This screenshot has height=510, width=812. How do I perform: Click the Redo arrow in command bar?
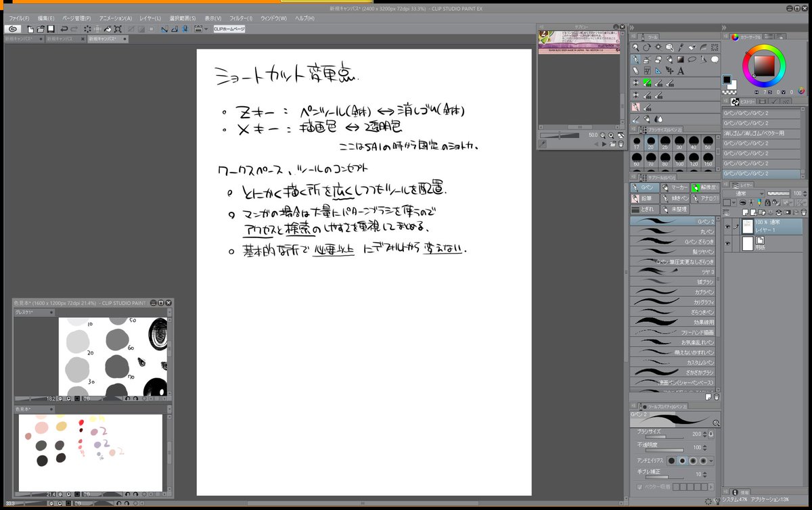click(x=74, y=29)
